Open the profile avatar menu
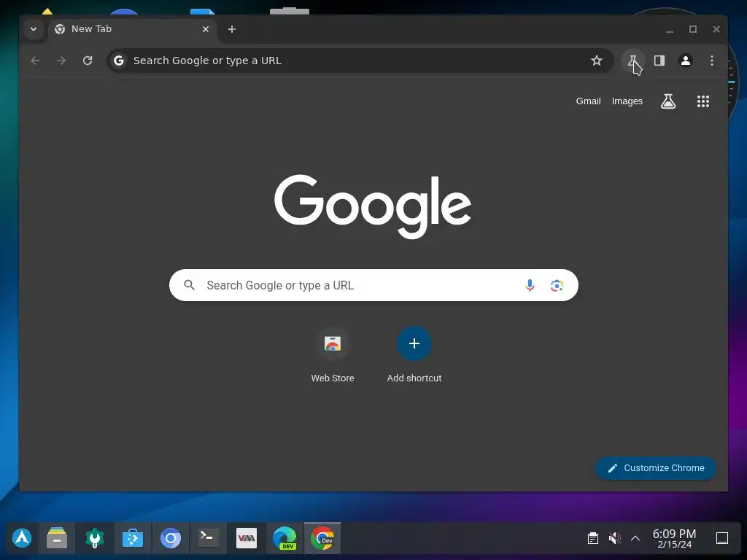This screenshot has height=560, width=747. tap(686, 61)
